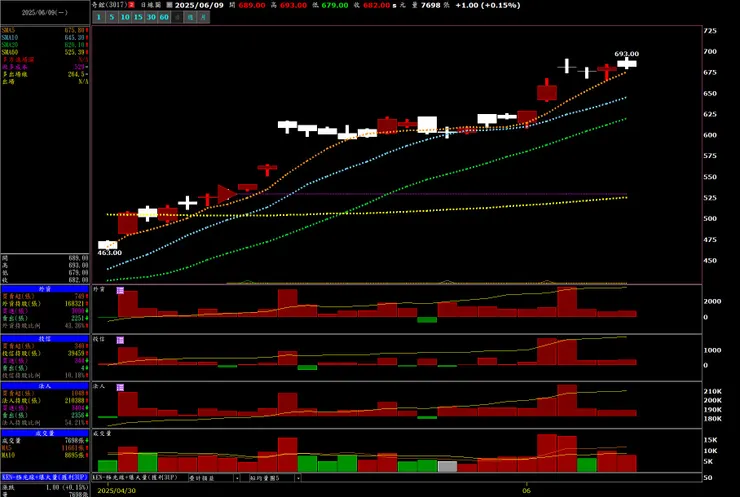Click the +1.00 (+0.15%) change in header
Viewport: 740px width, 497px height.
tap(488, 5)
